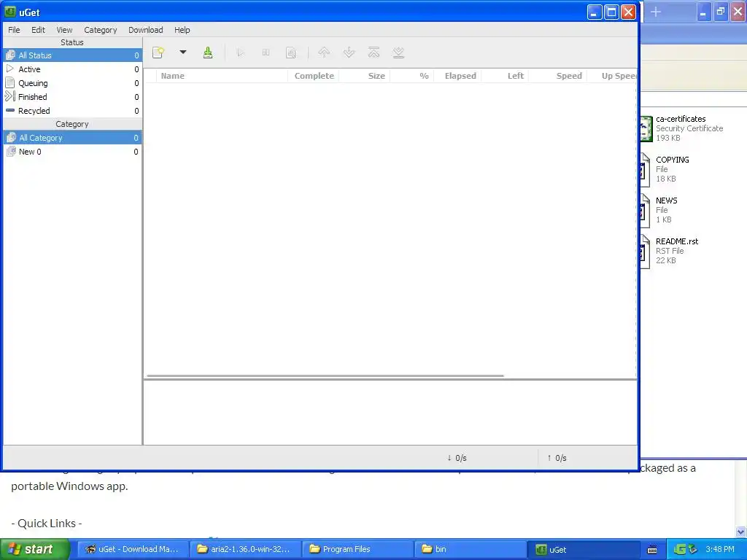Select the README.rst file in the folder window
This screenshot has height=560, width=747.
(670, 251)
